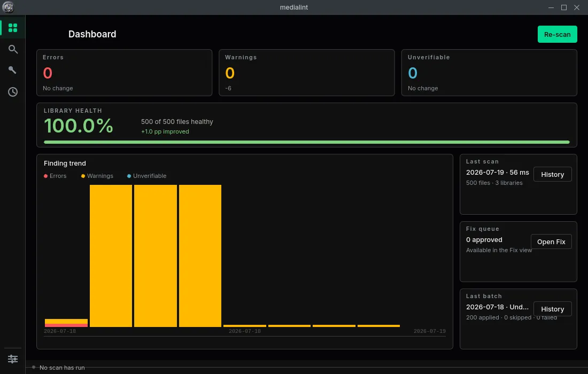Click '500 of 500 files healthy' text
The image size is (588, 374).
[177, 122]
